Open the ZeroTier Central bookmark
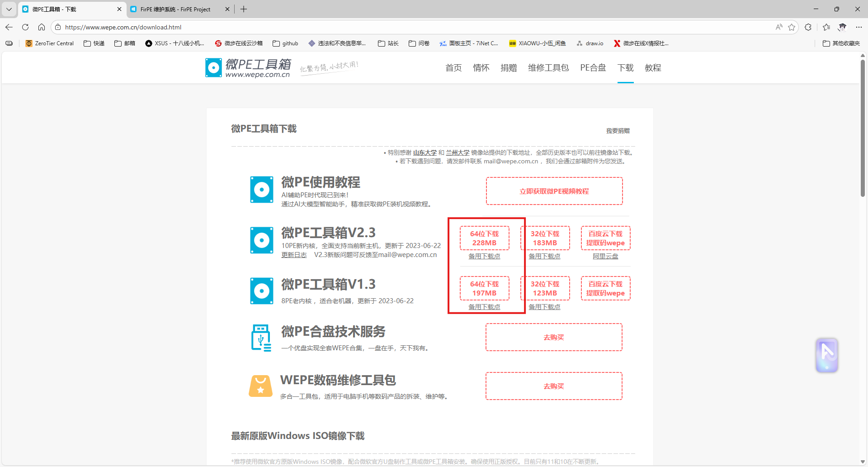 pyautogui.click(x=49, y=43)
